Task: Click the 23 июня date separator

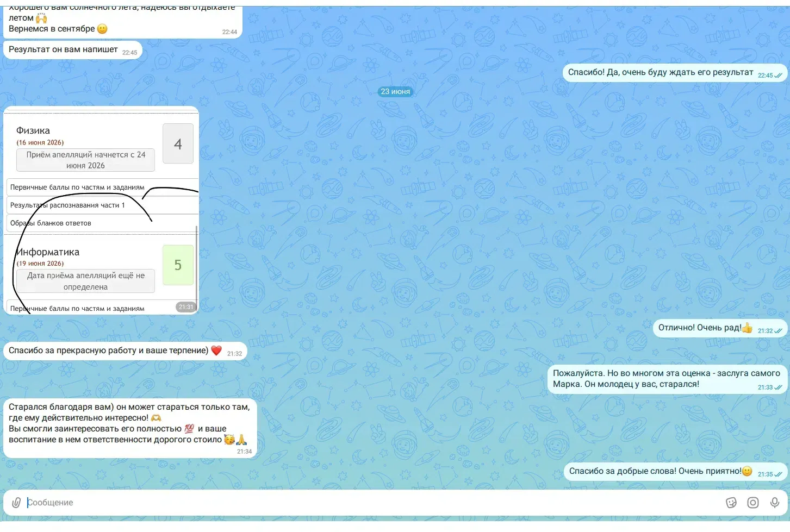Action: pyautogui.click(x=395, y=91)
